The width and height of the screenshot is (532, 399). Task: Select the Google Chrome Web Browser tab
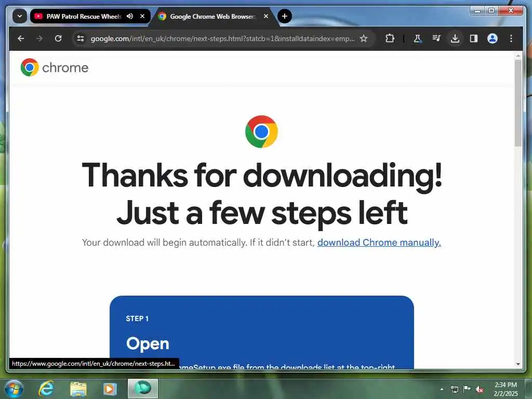coord(212,16)
